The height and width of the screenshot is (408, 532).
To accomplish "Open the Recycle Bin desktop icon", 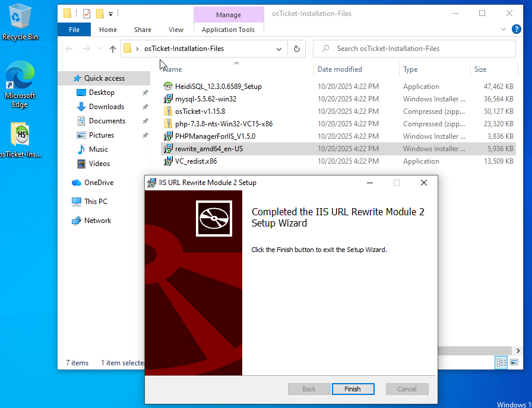I will pos(20,22).
